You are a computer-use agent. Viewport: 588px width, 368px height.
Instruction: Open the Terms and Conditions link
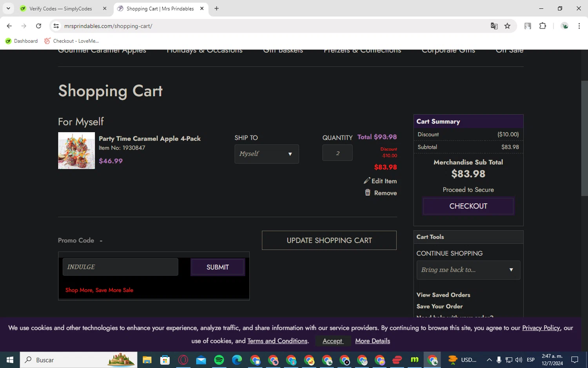click(278, 341)
